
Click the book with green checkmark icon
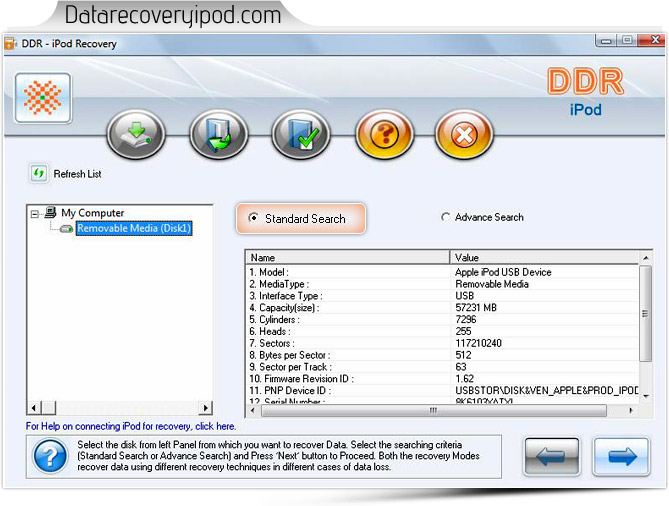pos(301,134)
